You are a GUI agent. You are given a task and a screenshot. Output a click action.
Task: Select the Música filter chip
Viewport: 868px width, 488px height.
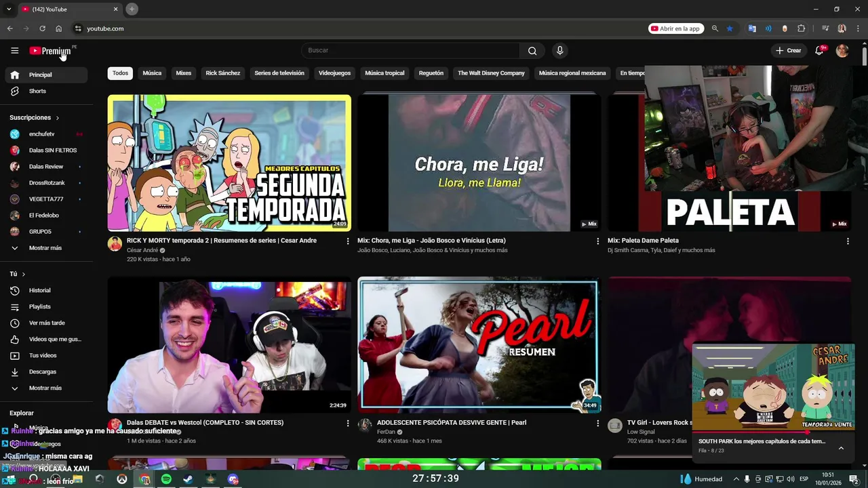[x=152, y=73]
